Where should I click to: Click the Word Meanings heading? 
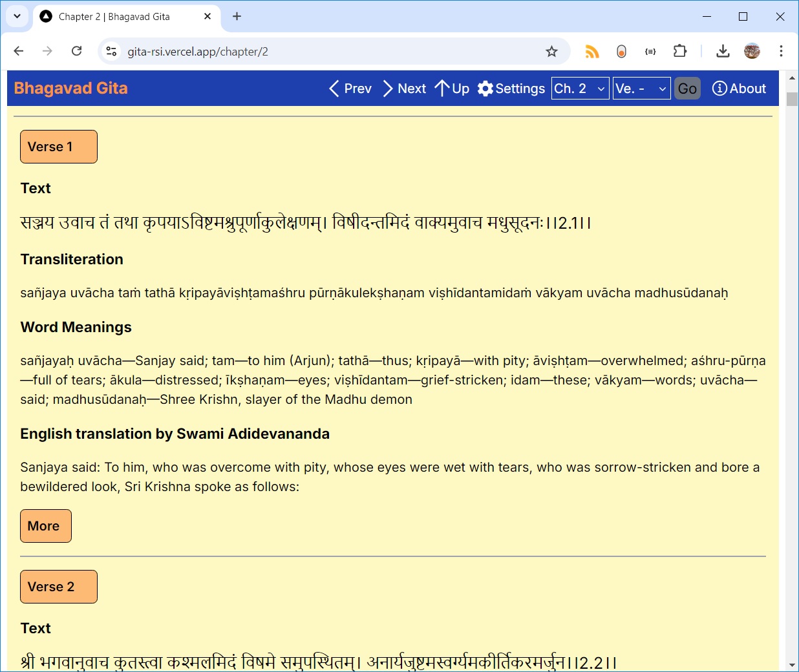(76, 327)
